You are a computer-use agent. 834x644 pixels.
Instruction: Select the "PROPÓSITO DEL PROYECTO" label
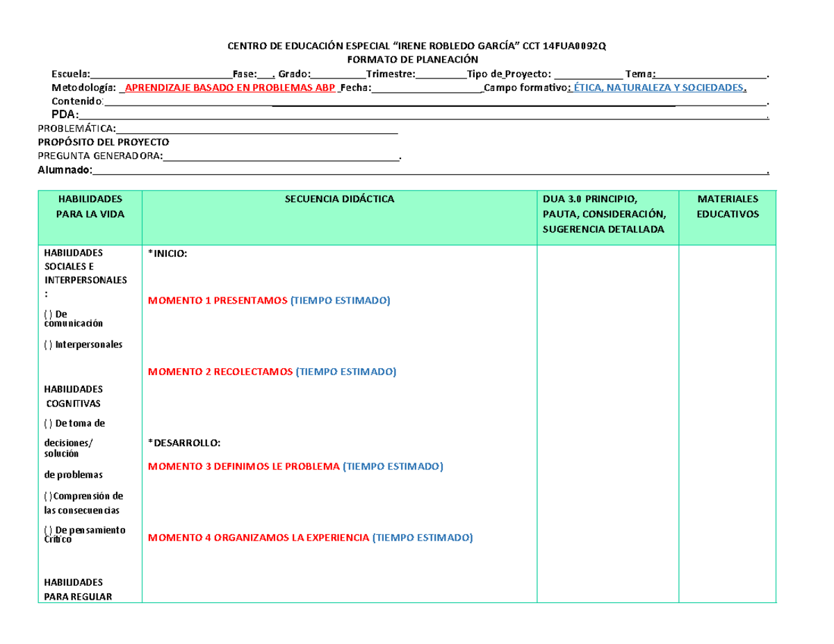tap(104, 142)
